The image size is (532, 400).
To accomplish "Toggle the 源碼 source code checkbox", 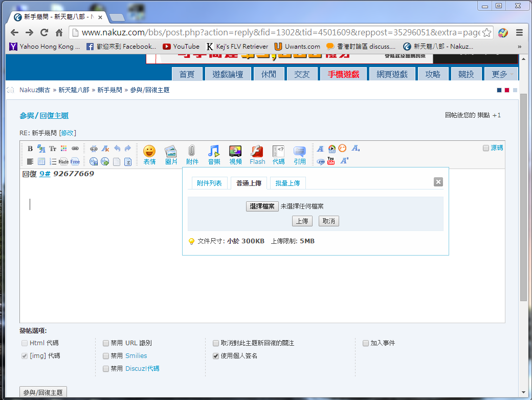I will 486,148.
